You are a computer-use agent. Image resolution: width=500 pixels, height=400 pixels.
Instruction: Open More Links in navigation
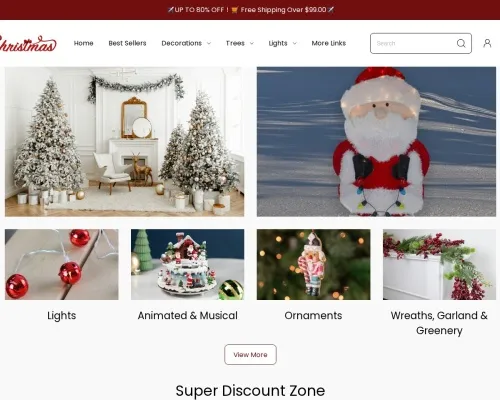point(329,43)
